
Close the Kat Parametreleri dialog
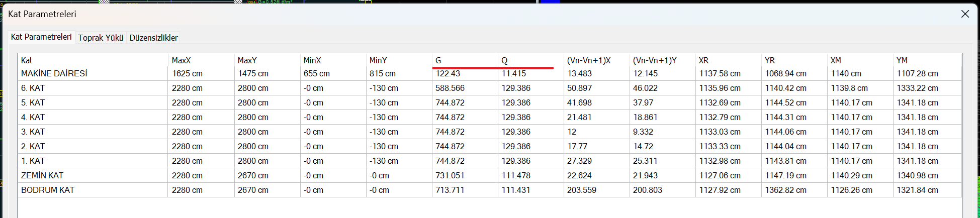pos(964,14)
